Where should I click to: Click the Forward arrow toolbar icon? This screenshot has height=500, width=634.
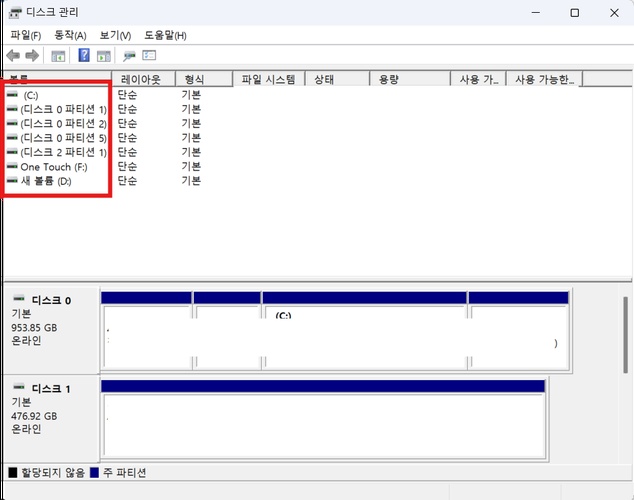pos(32,55)
